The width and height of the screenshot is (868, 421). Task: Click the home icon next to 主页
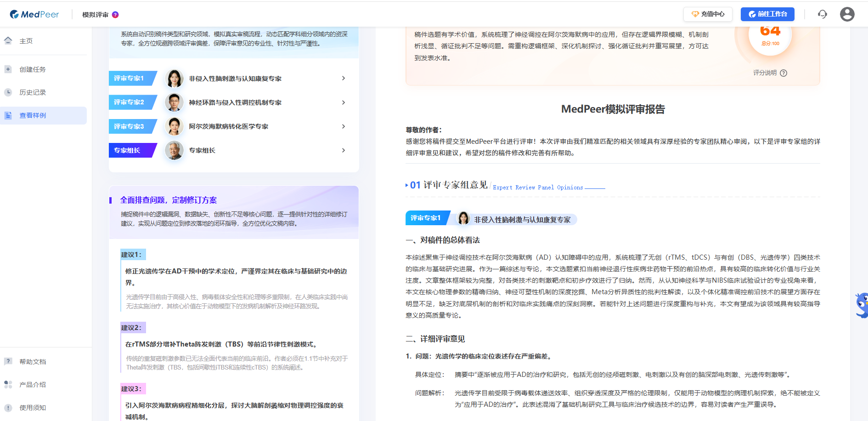pos(8,40)
